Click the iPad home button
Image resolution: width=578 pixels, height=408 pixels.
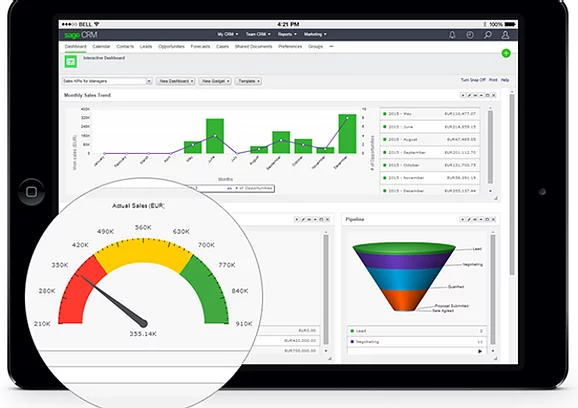coord(32,192)
